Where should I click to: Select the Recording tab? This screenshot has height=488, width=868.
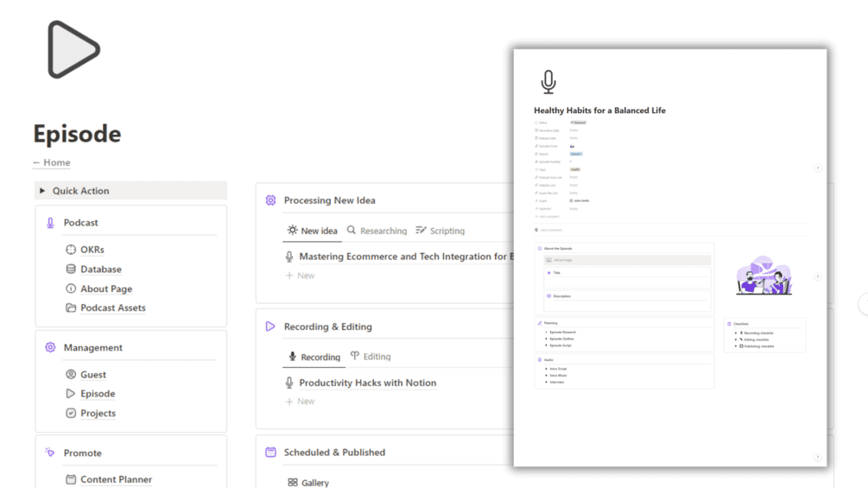pos(314,357)
